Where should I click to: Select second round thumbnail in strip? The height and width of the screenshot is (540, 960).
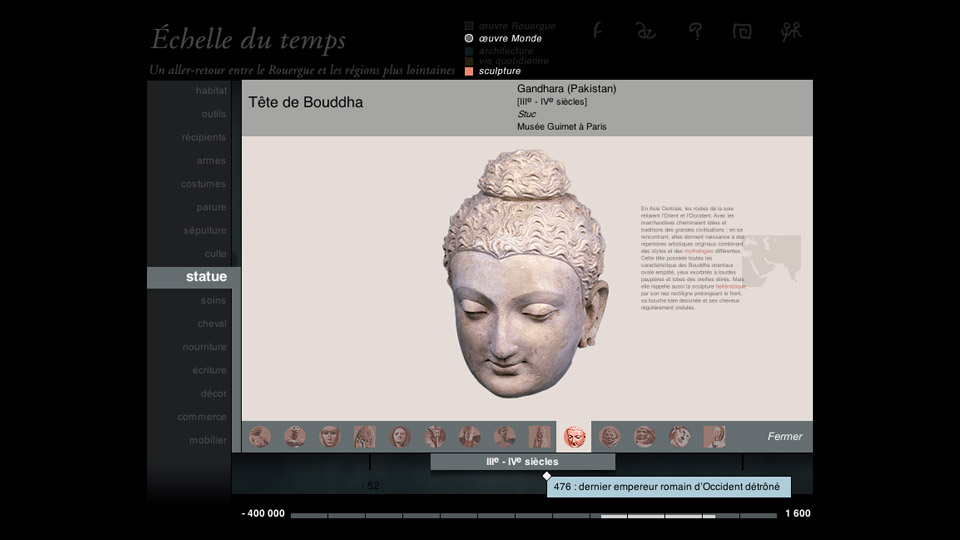click(x=294, y=437)
